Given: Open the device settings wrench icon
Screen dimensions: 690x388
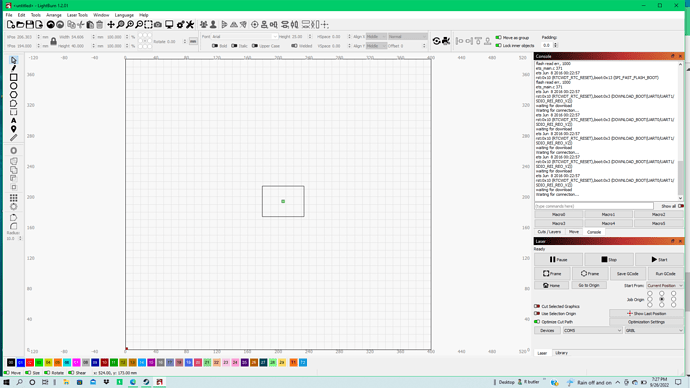Looking at the screenshot, I should pyautogui.click(x=190, y=25).
